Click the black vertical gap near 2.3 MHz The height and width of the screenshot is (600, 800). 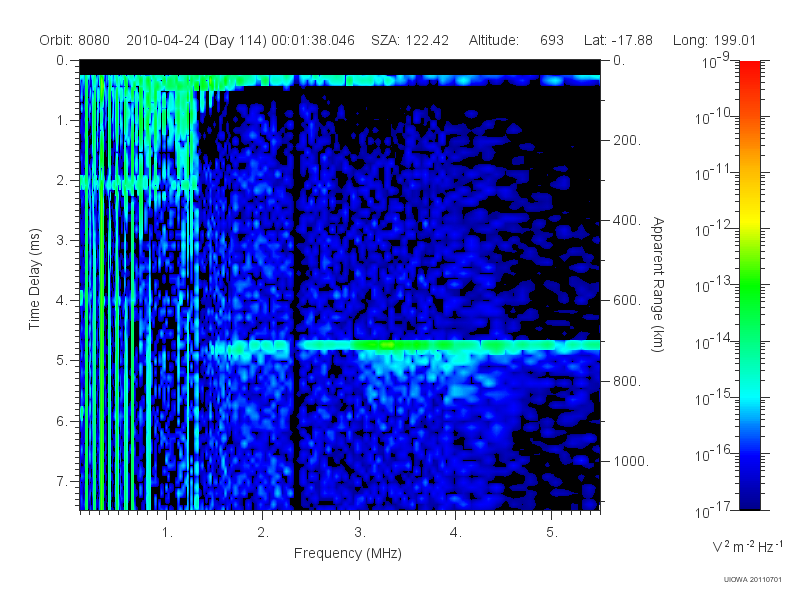[x=294, y=296]
